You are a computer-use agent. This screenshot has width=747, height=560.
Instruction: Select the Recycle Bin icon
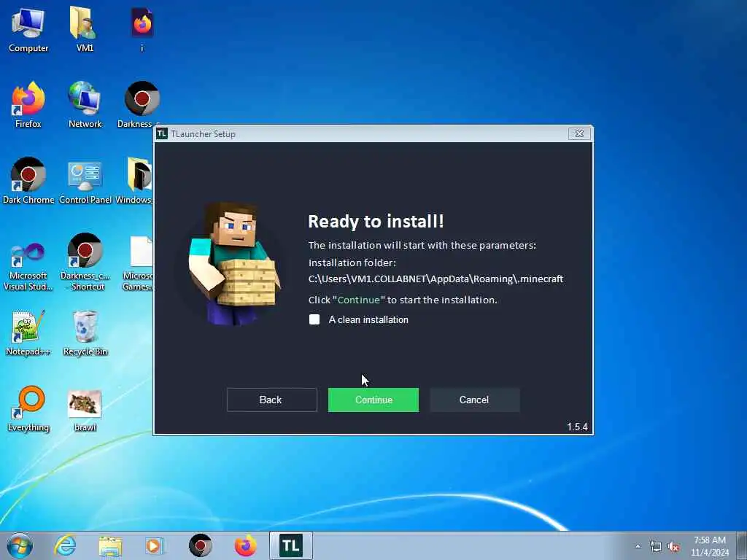[85, 332]
